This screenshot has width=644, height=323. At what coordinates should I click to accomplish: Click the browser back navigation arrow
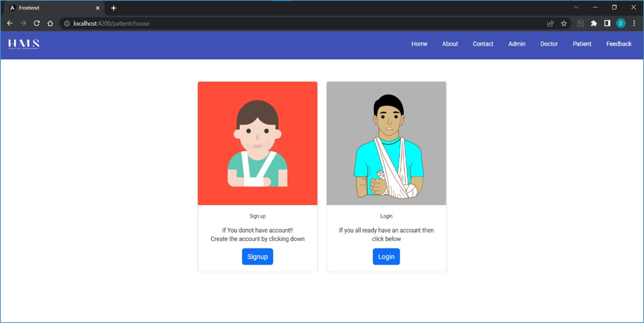coord(10,23)
